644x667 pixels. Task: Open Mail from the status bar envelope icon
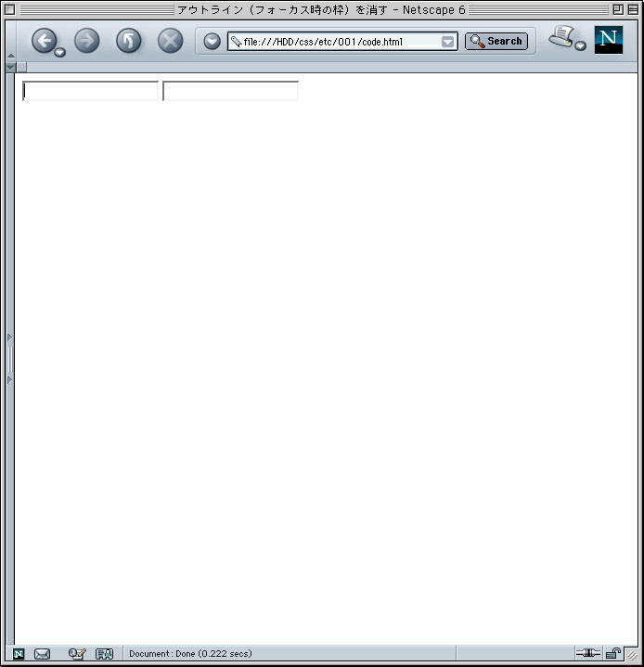click(x=42, y=654)
